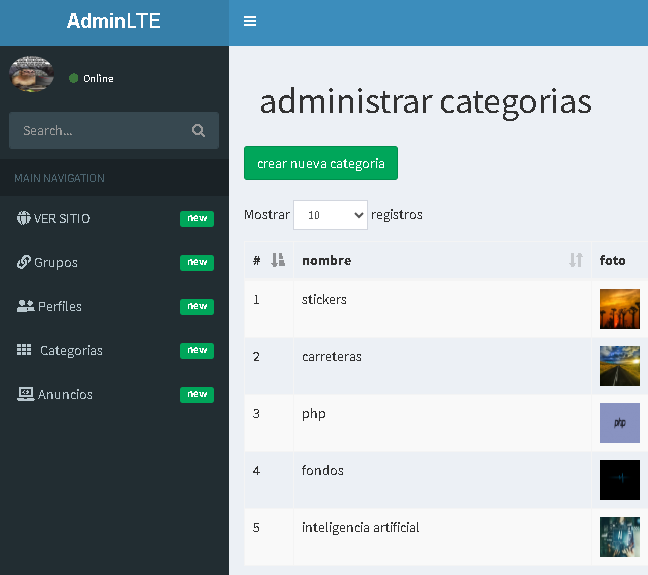Click the grid icon beside Categorias
Screen dimensions: 648x575
25,350
